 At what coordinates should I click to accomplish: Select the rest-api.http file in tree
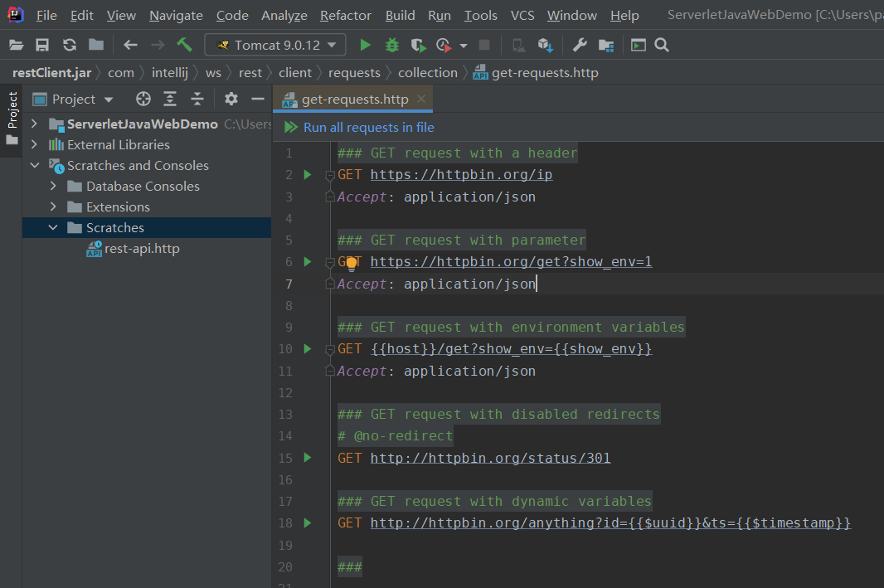tap(142, 249)
